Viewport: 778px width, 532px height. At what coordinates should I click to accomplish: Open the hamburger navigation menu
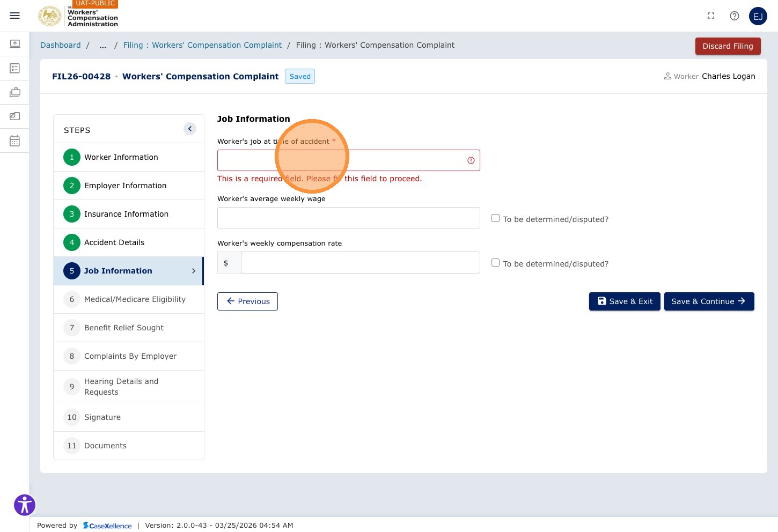tap(15, 16)
